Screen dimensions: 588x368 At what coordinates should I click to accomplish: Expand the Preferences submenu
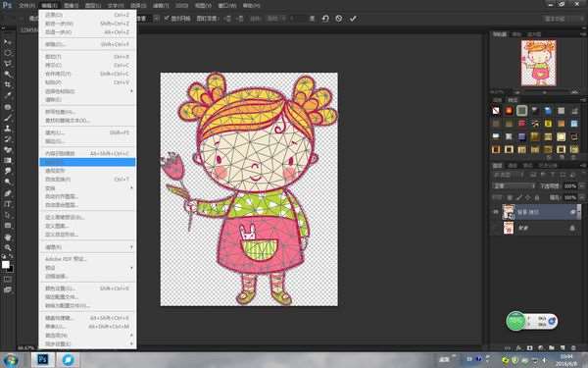[x=87, y=335]
